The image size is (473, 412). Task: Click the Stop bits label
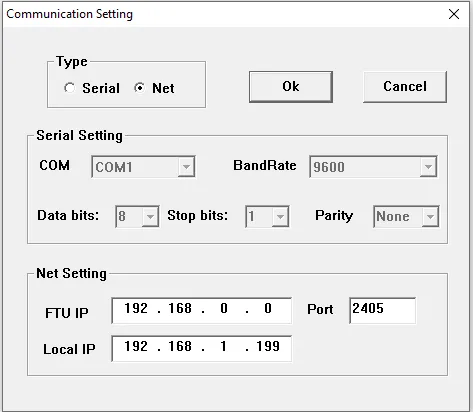197,216
